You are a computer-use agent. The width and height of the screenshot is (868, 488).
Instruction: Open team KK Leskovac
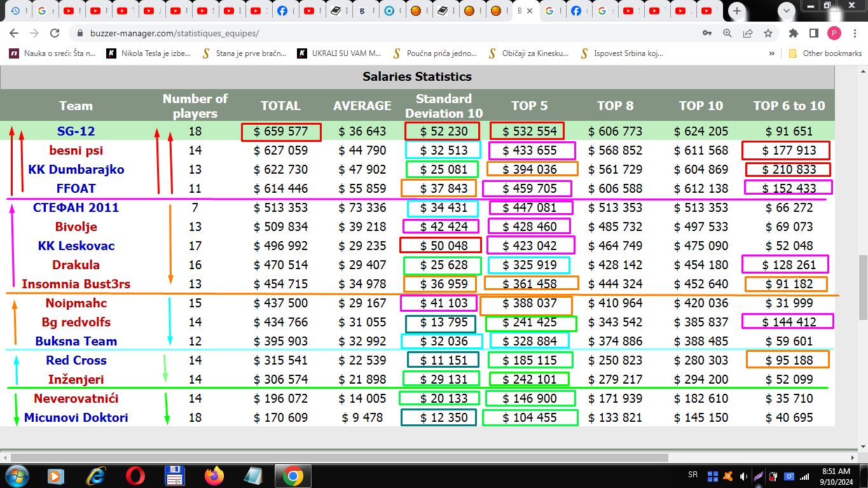[x=76, y=246]
